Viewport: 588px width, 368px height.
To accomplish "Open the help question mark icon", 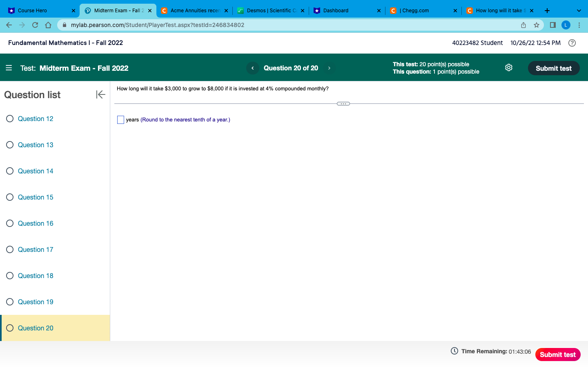I will [x=572, y=43].
